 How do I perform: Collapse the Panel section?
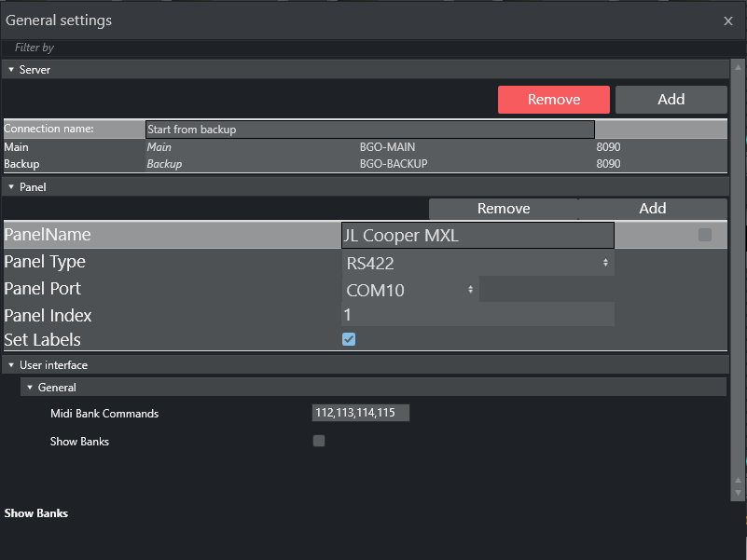pyautogui.click(x=11, y=187)
